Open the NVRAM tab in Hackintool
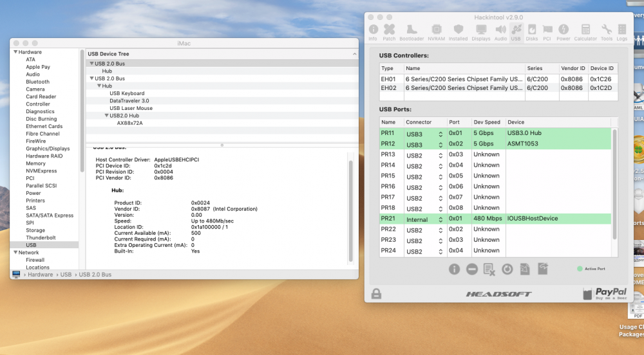 436,32
